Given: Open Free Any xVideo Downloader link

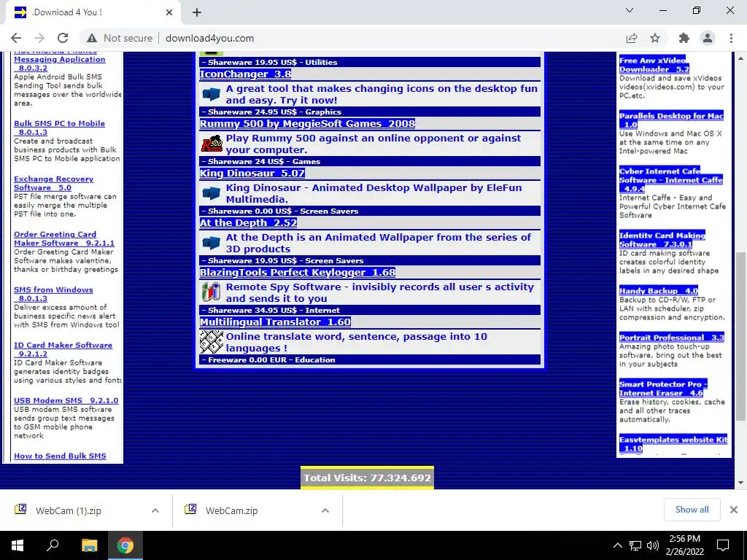Looking at the screenshot, I should click(654, 64).
